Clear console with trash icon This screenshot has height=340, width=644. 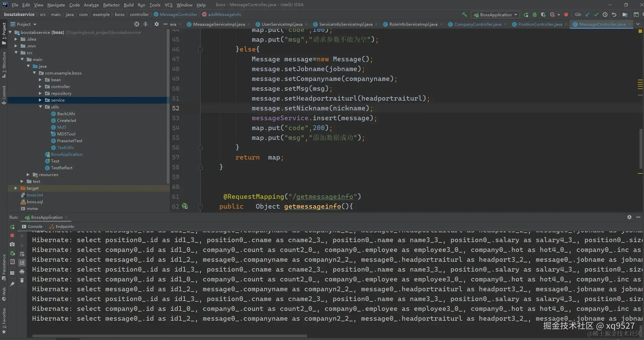coord(22,280)
